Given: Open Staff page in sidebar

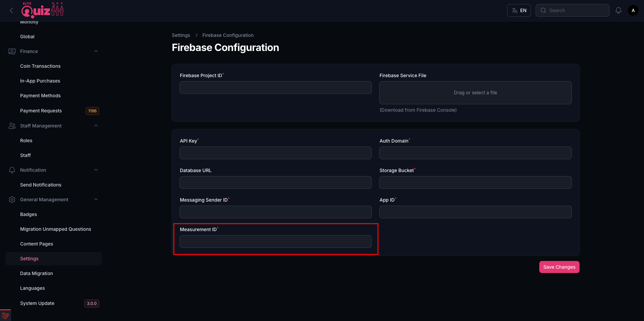Looking at the screenshot, I should [25, 155].
